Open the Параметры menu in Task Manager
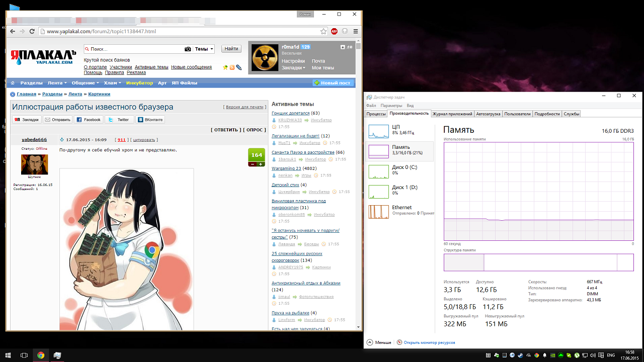The width and height of the screenshot is (644, 362). (x=391, y=106)
